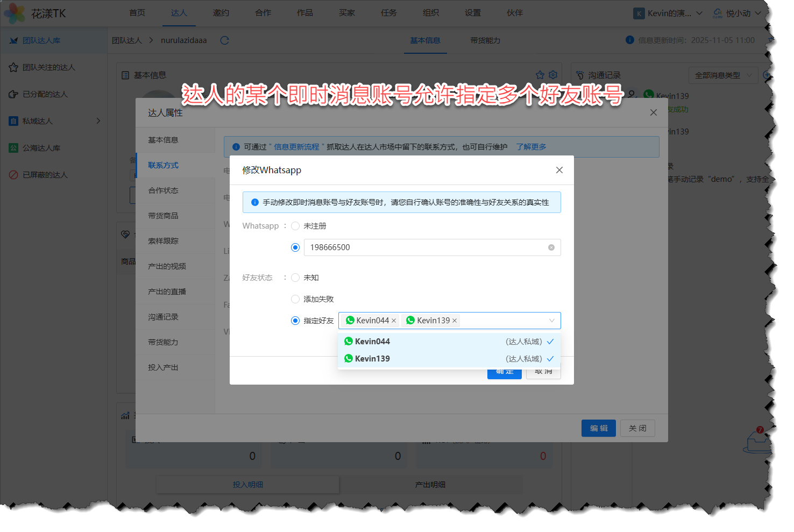The image size is (794, 532).
Task: Open the gear settings icon in 基本信息 panel
Action: click(553, 75)
